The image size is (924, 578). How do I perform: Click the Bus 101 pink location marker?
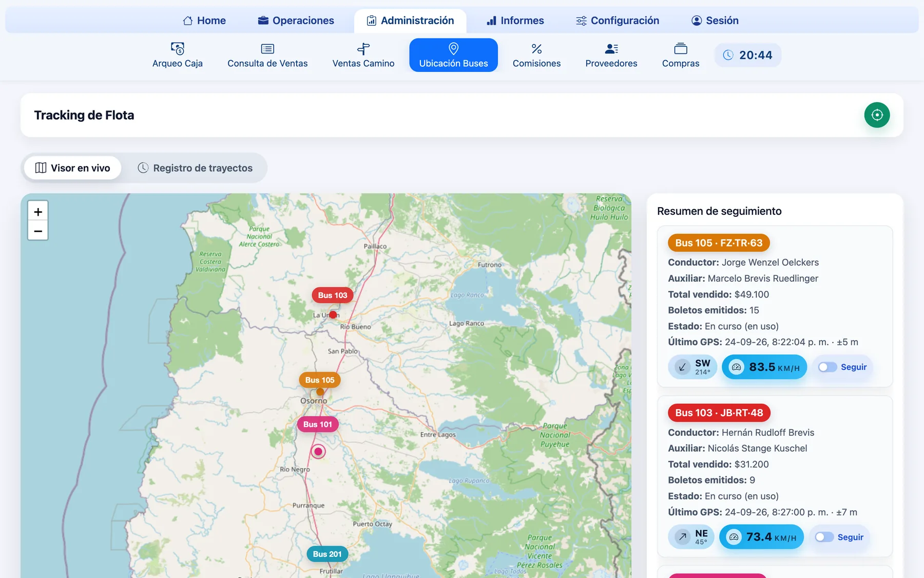318,452
